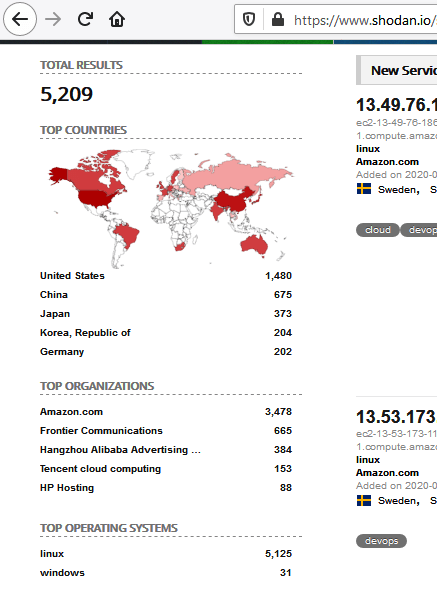Click the 204 count for Korea
The image size is (437, 591).
pos(283,333)
